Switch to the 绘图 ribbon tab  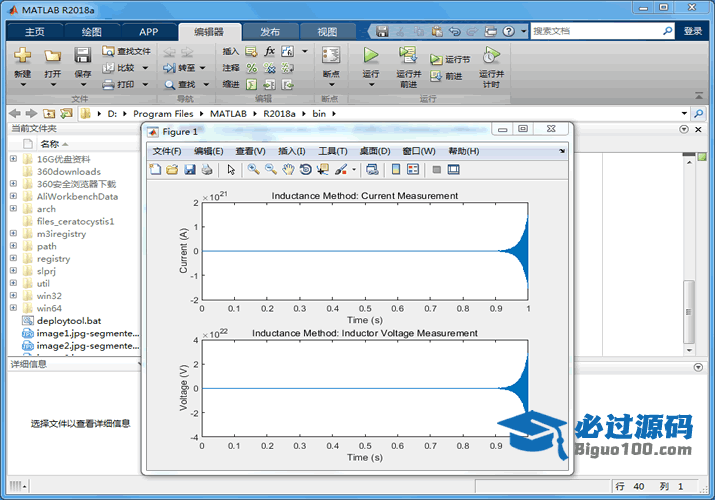91,31
